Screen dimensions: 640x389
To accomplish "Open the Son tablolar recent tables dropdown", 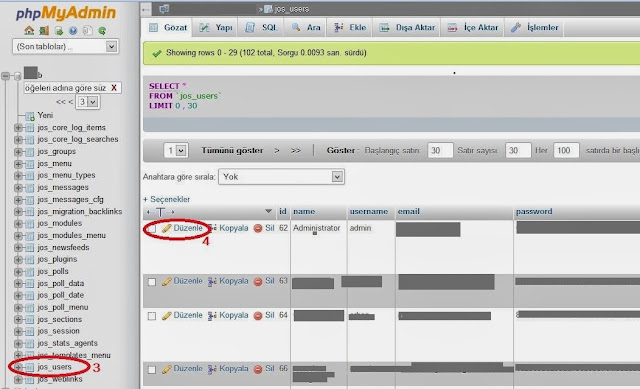I will tap(66, 47).
